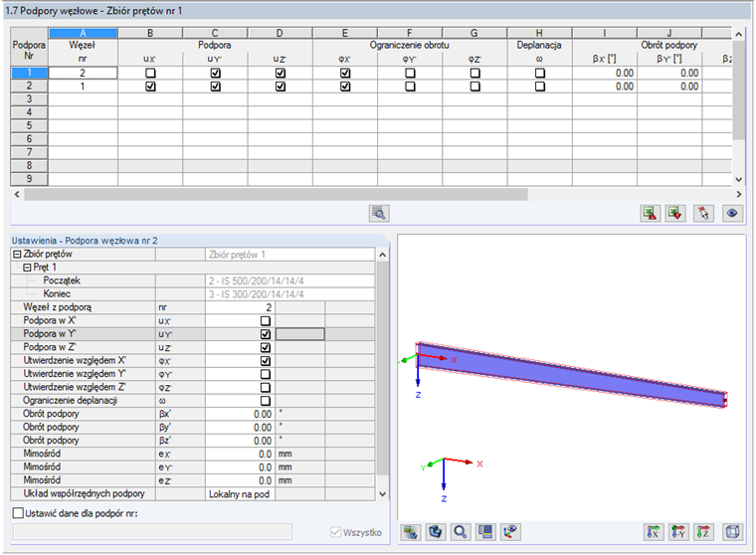This screenshot has width=756, height=555.
Task: Check 'Ustawić dane dla podpór nr' option
Action: (x=18, y=513)
